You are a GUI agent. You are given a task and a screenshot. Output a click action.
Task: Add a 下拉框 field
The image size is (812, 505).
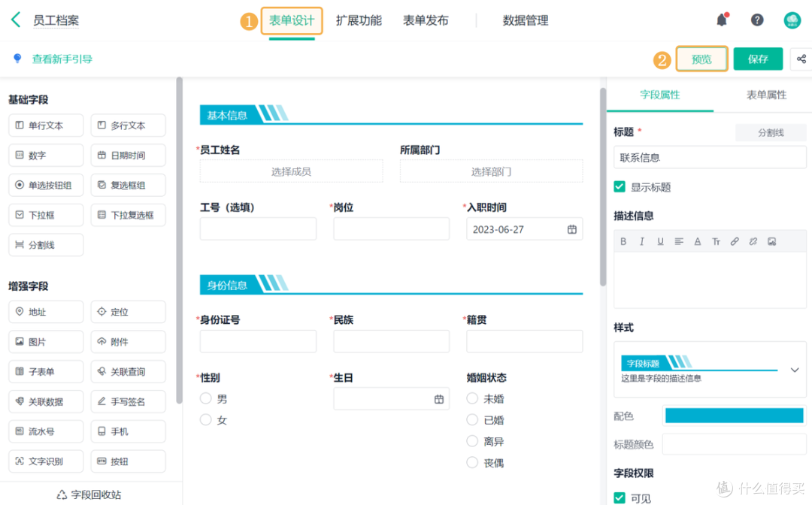(x=46, y=215)
